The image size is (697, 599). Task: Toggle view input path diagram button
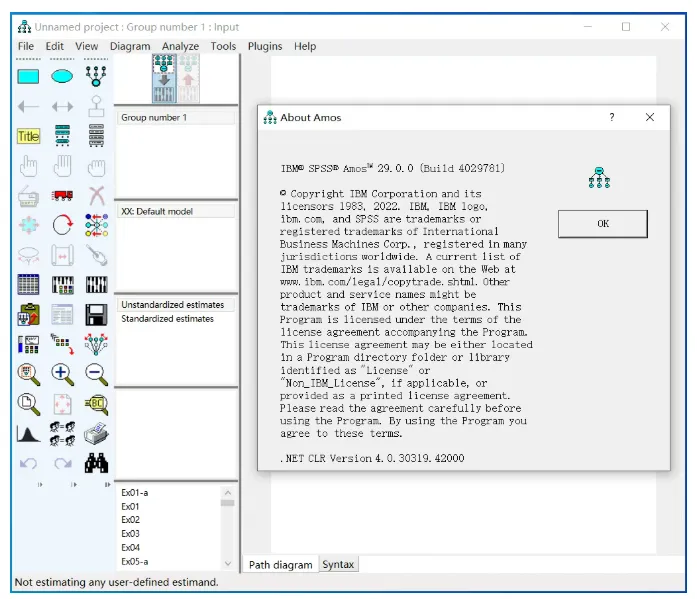(x=164, y=79)
